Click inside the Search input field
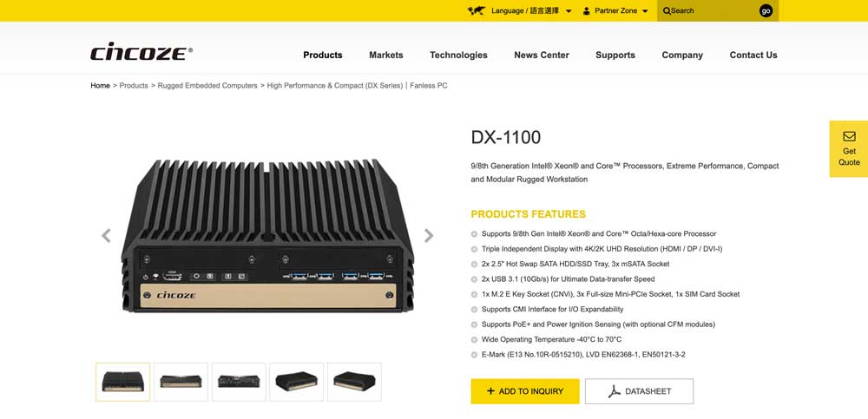The height and width of the screenshot is (419, 868). (x=713, y=10)
